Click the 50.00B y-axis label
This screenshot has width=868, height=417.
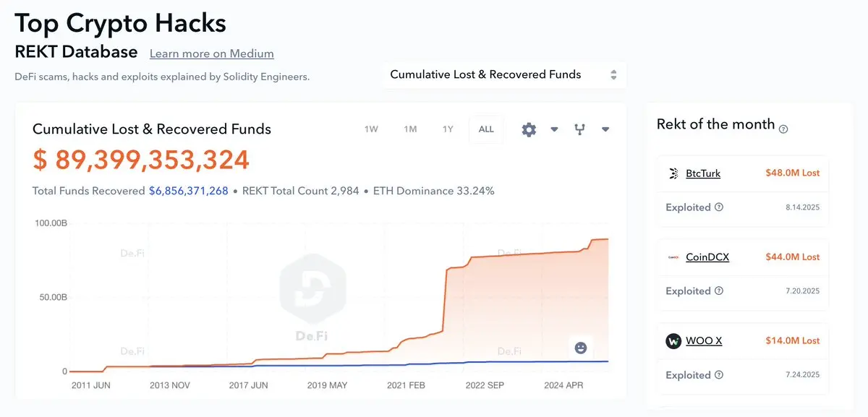click(54, 297)
